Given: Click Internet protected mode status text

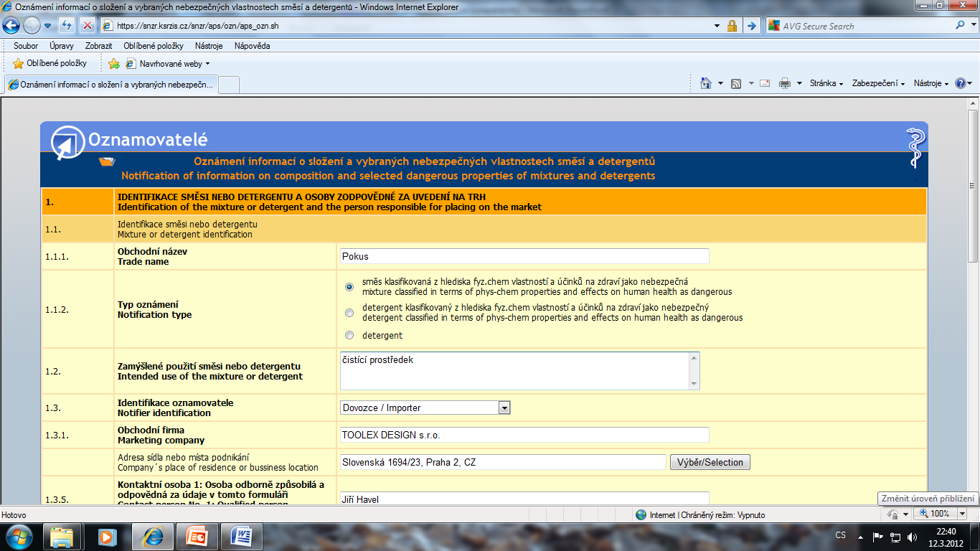Looking at the screenshot, I should pyautogui.click(x=707, y=515).
